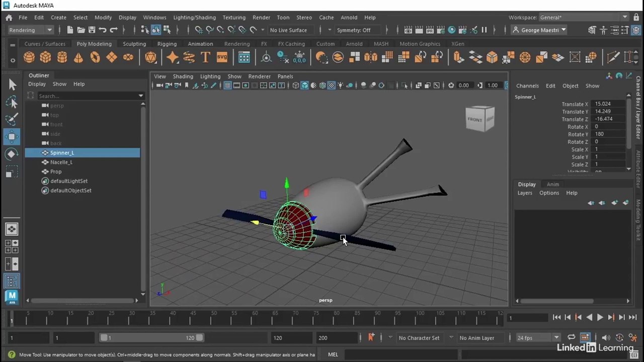Open Channel Box Channels menu
644x362 pixels.
(x=527, y=86)
